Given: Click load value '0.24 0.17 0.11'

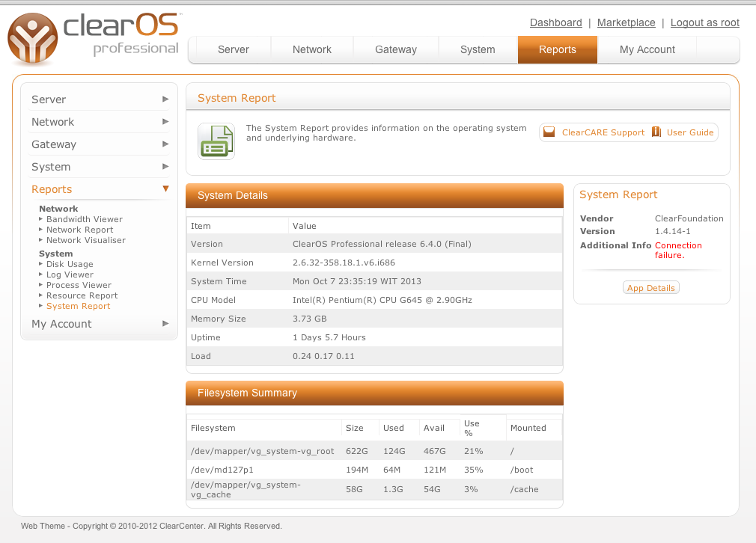Looking at the screenshot, I should pos(323,356).
